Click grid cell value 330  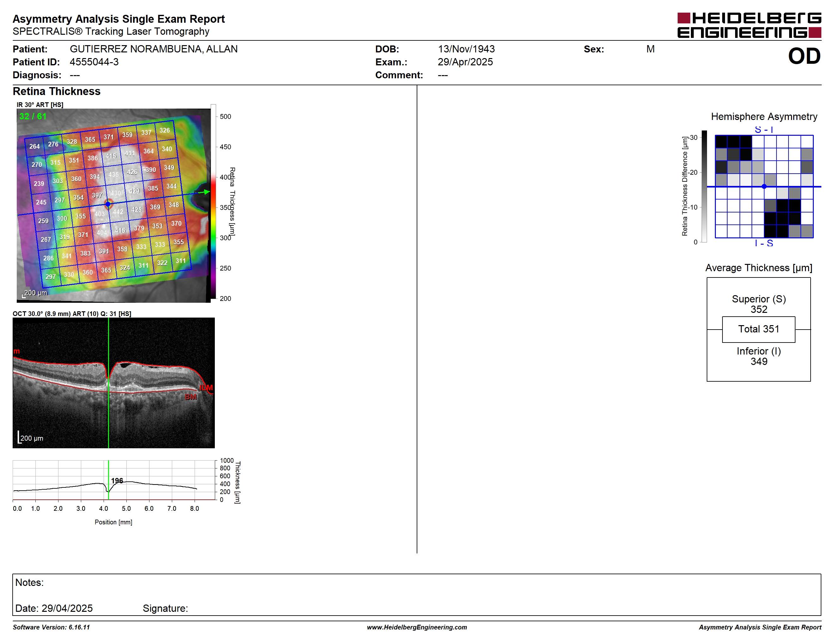click(69, 274)
